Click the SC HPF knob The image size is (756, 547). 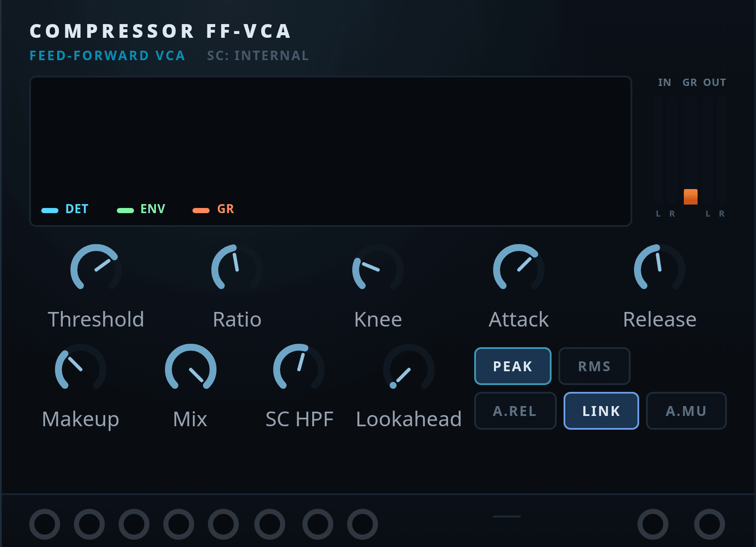[299, 369]
